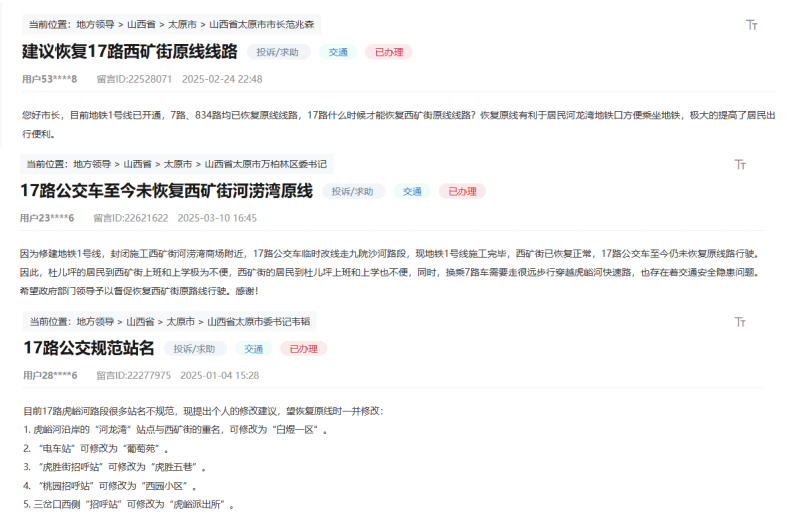Go to 太原市 in 万柏林区委书记 breadcrumb
This screenshot has width=786, height=522.
(x=178, y=163)
